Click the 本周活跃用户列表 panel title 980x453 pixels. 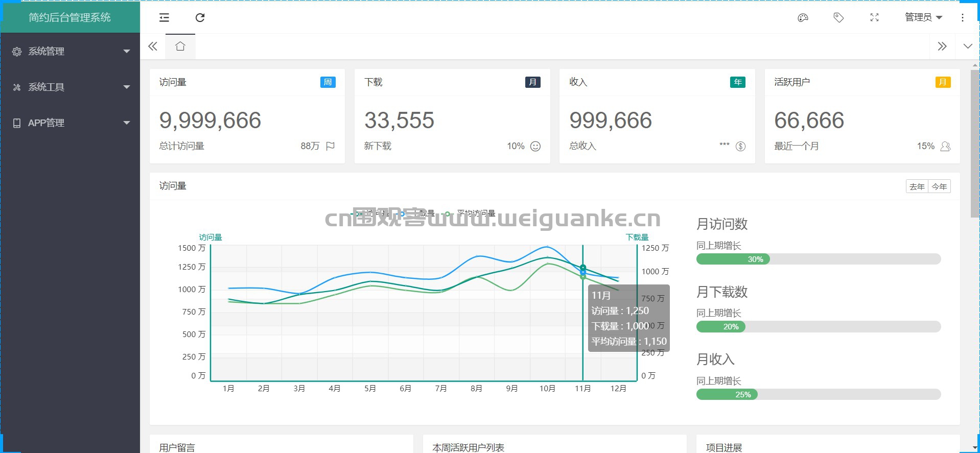[468, 448]
